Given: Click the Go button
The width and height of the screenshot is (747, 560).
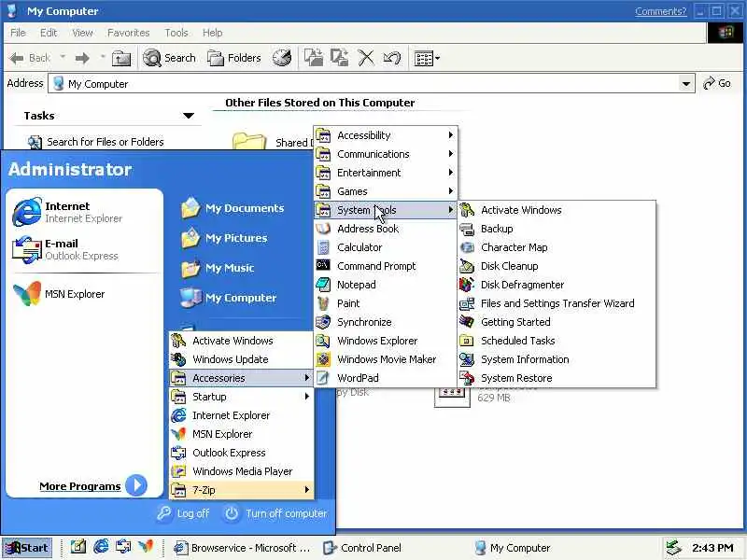Looking at the screenshot, I should tap(717, 83).
